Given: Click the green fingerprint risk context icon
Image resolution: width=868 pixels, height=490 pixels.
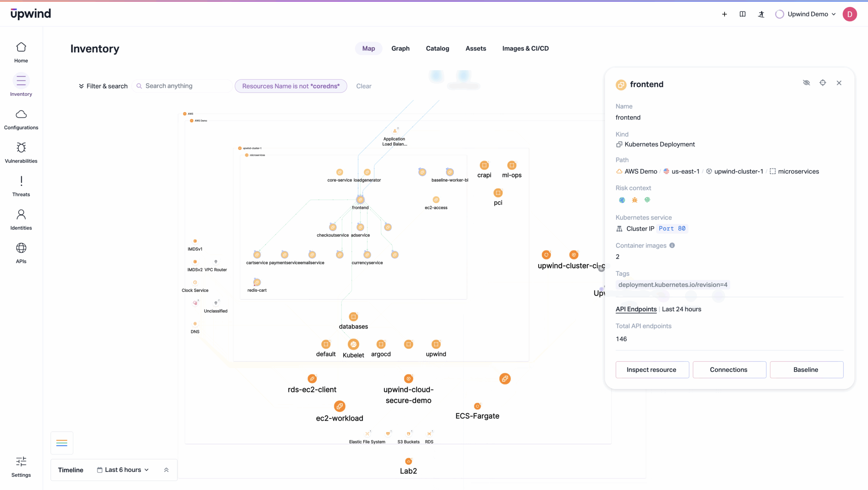Looking at the screenshot, I should point(647,200).
